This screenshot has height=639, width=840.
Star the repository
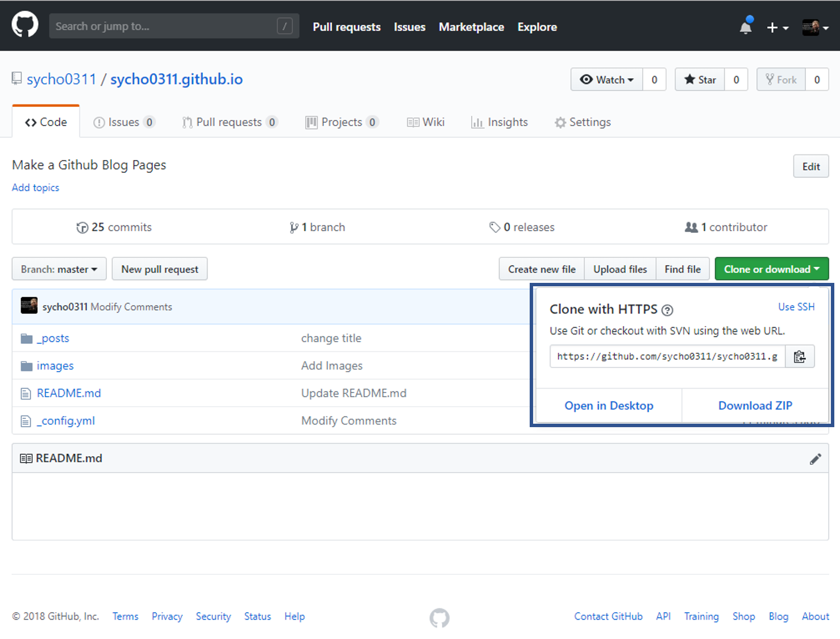point(700,80)
